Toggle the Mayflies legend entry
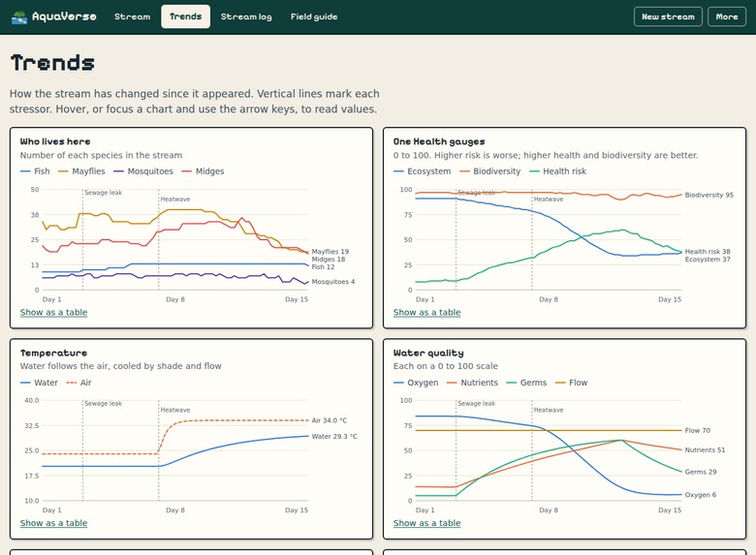The width and height of the screenshot is (756, 555). (x=81, y=171)
